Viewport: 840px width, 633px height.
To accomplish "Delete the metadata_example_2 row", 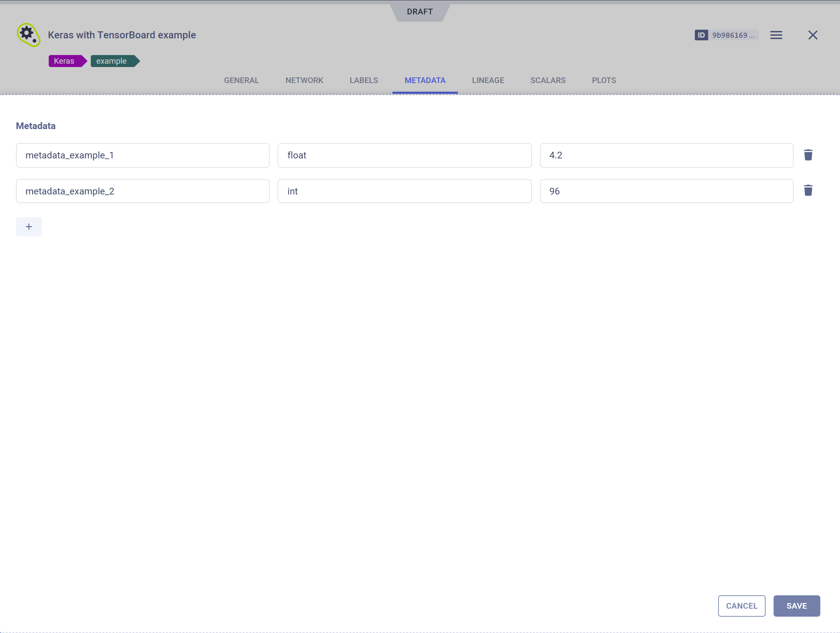I will (x=808, y=190).
